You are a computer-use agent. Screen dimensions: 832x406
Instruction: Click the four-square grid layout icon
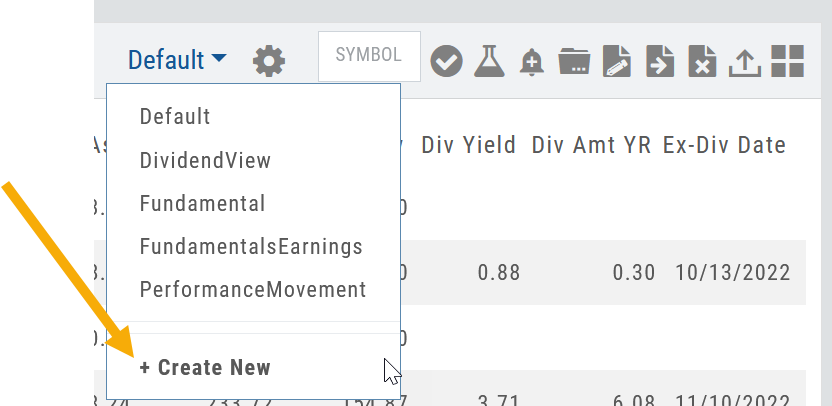coord(788,61)
